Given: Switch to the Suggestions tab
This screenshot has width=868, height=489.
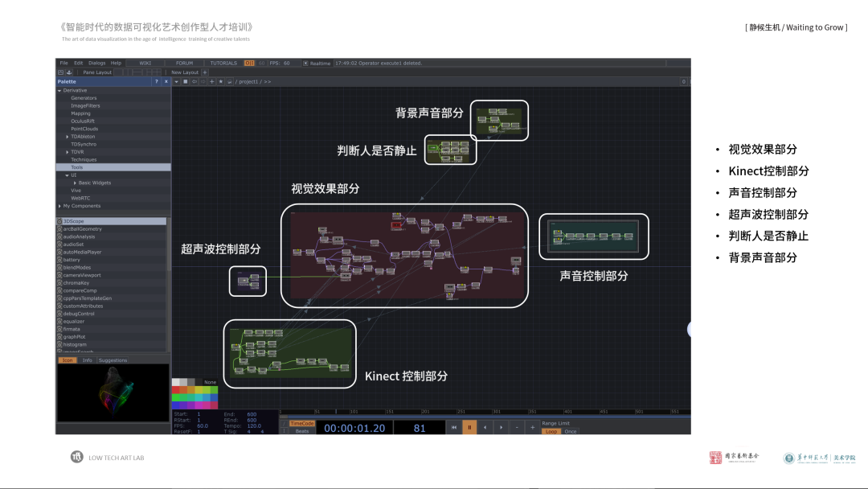Looking at the screenshot, I should 113,360.
